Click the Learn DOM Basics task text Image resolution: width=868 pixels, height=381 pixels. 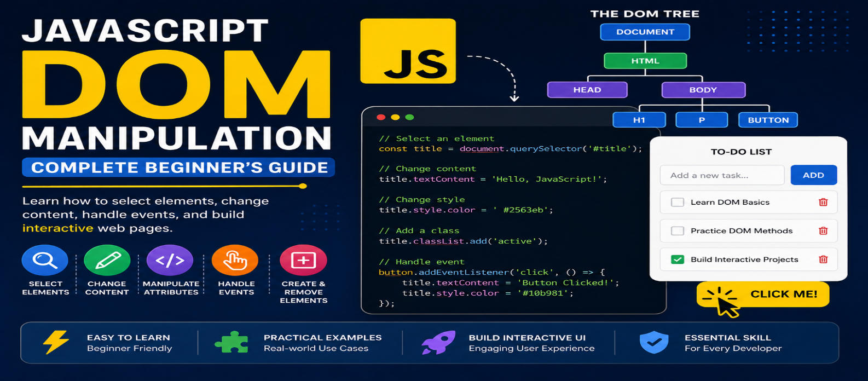(730, 202)
